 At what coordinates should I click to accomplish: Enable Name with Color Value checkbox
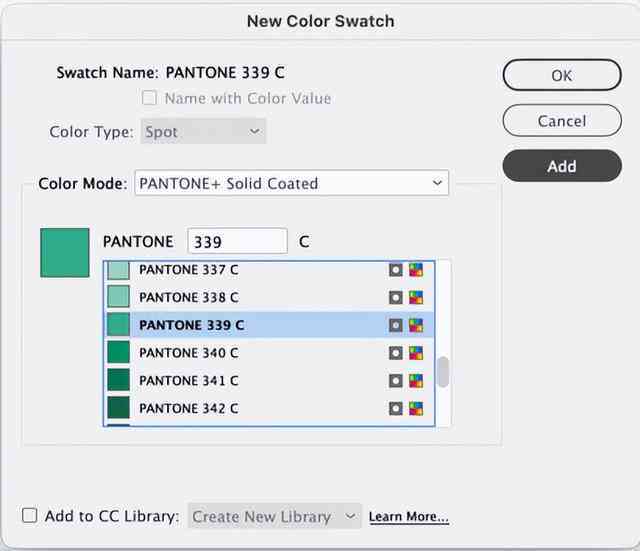point(149,98)
